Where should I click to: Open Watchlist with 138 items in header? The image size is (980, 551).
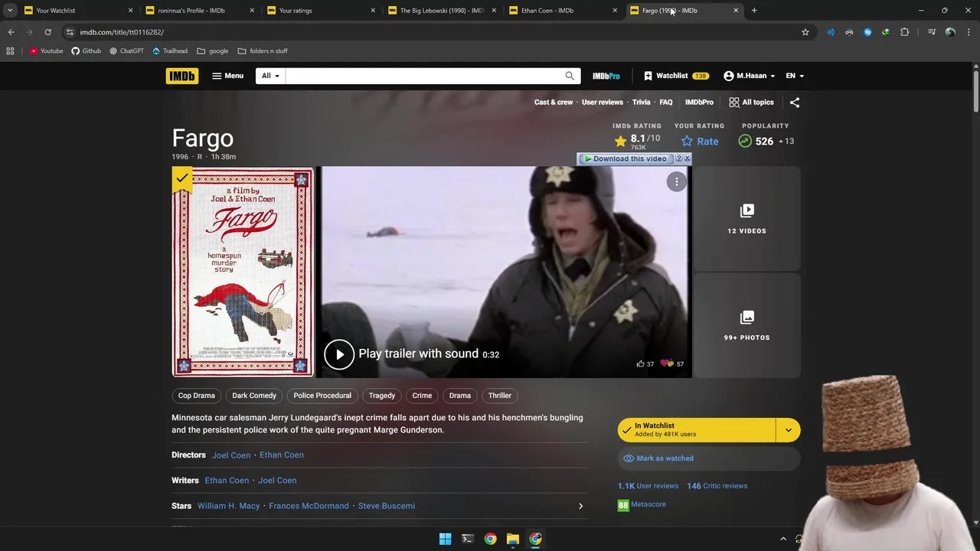pyautogui.click(x=676, y=76)
